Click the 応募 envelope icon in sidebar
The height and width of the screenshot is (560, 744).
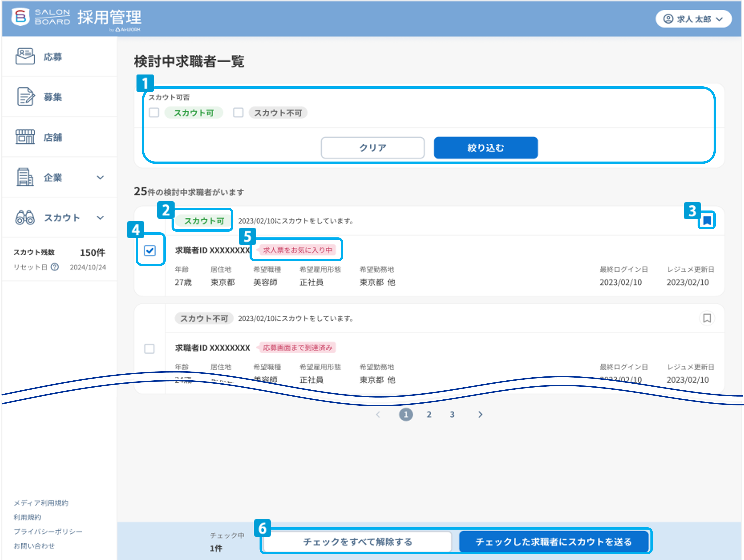pos(25,56)
